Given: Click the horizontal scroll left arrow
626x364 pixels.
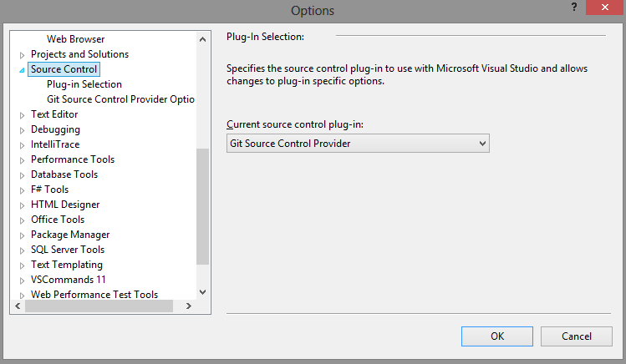Looking at the screenshot, I should point(18,306).
